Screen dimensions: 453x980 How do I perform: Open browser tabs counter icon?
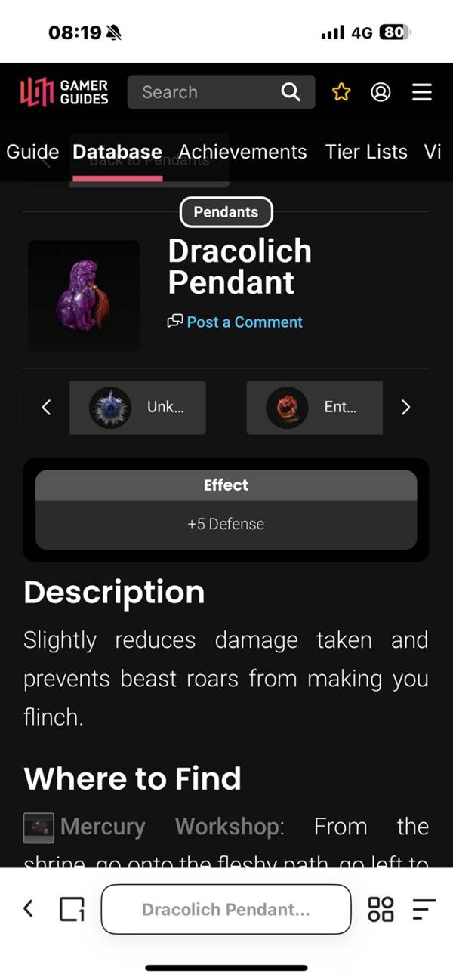(x=72, y=908)
